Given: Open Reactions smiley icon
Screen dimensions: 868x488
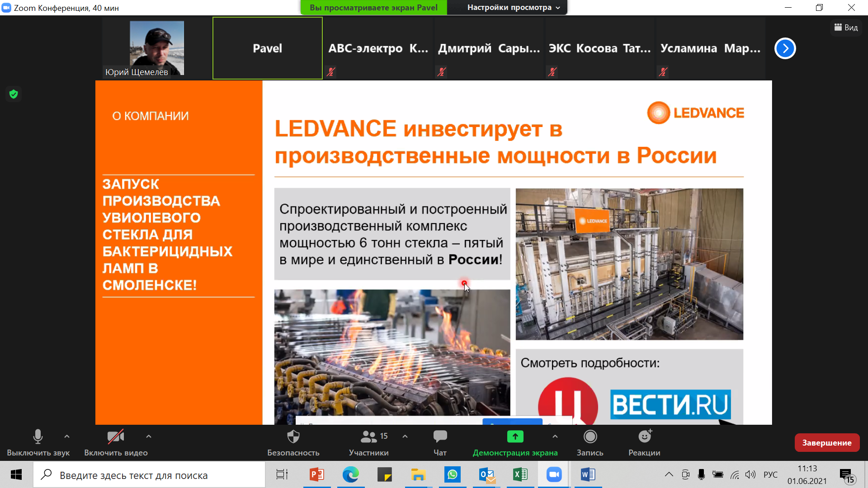Looking at the screenshot, I should click(644, 437).
